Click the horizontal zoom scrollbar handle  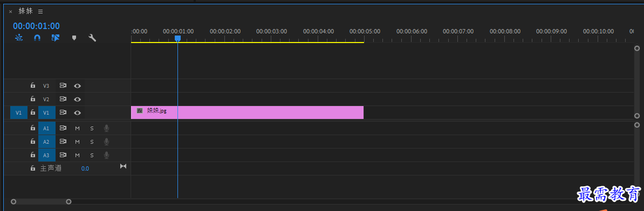point(41,201)
